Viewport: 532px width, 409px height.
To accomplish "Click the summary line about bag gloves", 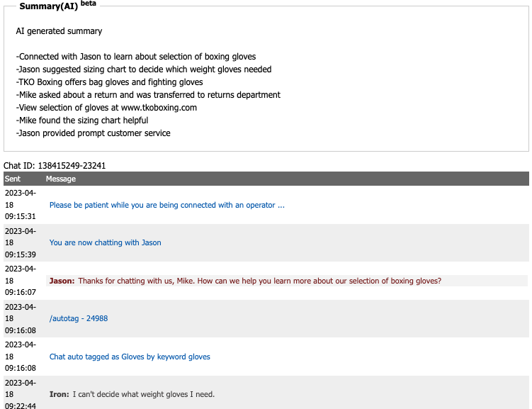I will (x=109, y=82).
